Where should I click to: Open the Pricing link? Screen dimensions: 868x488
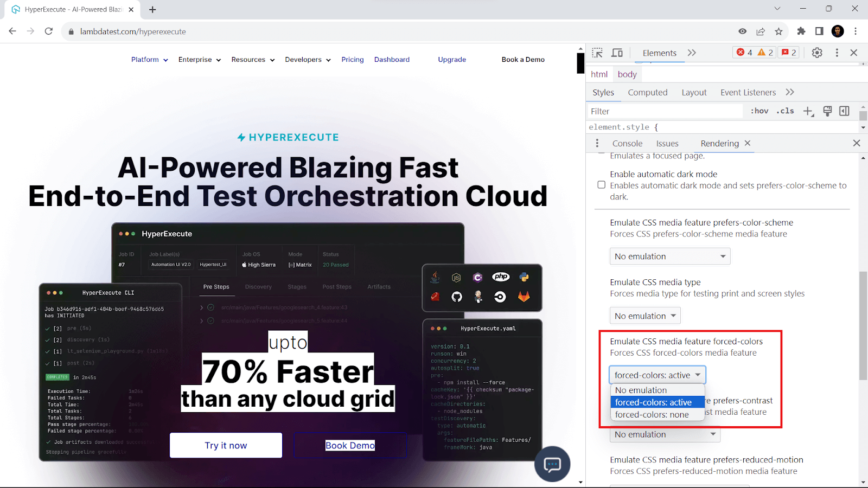(x=353, y=60)
